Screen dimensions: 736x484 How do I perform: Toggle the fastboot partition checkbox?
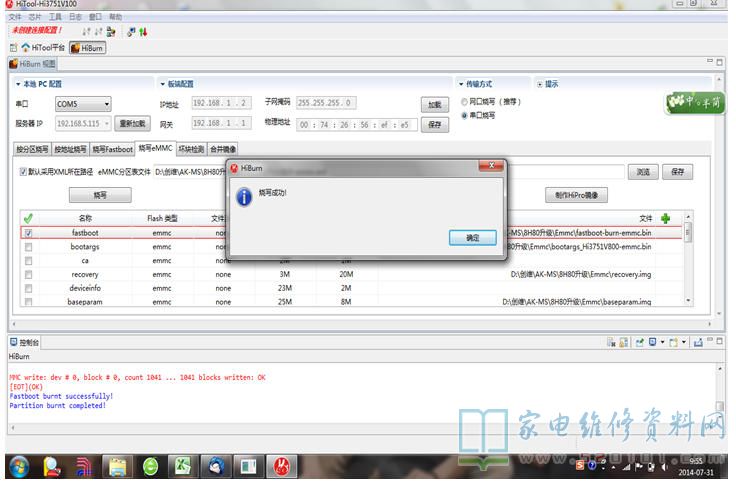tap(28, 232)
